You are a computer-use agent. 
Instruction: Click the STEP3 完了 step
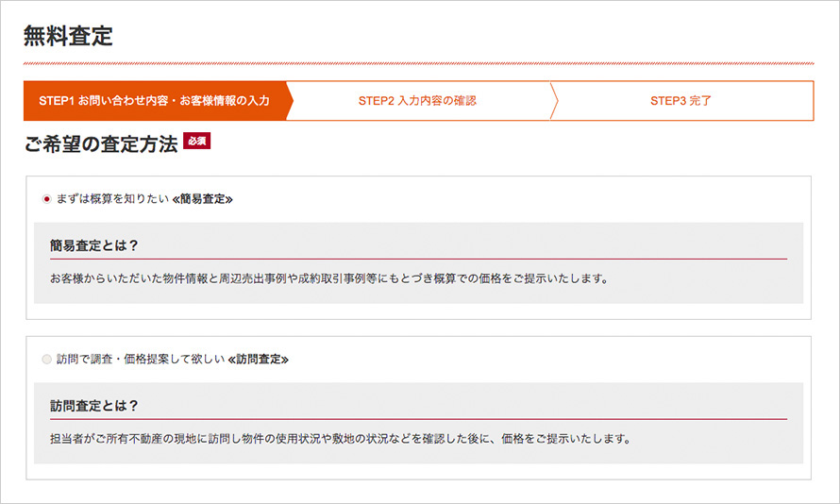click(680, 101)
